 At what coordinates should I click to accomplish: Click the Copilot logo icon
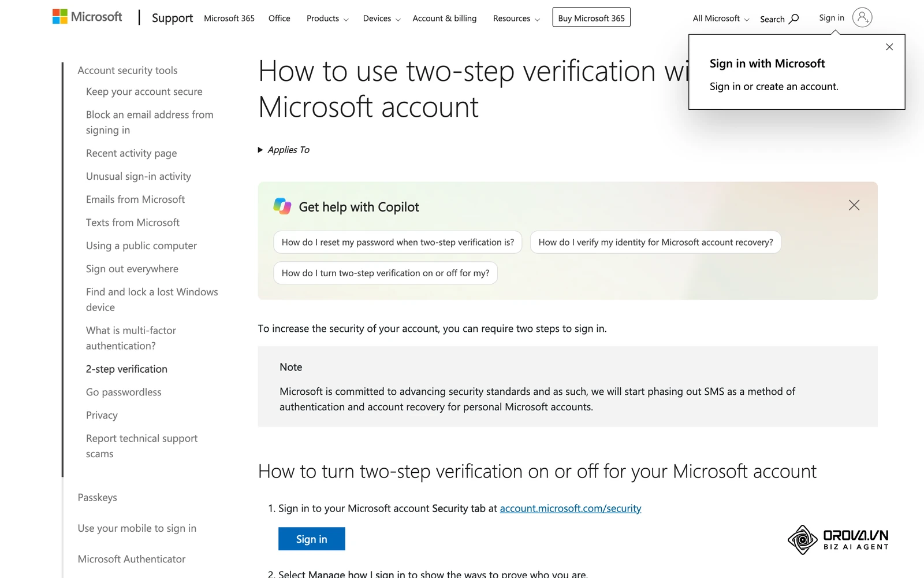pyautogui.click(x=282, y=206)
